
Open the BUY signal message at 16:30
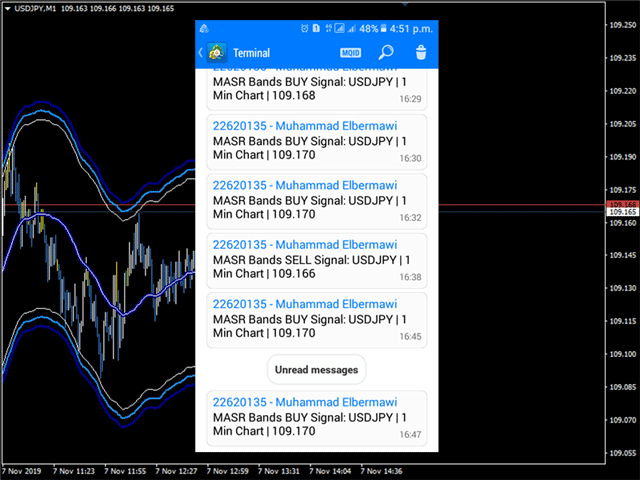click(317, 142)
